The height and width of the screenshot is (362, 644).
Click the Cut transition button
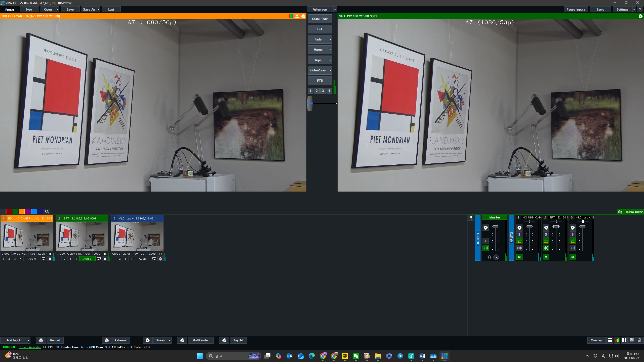click(x=320, y=29)
